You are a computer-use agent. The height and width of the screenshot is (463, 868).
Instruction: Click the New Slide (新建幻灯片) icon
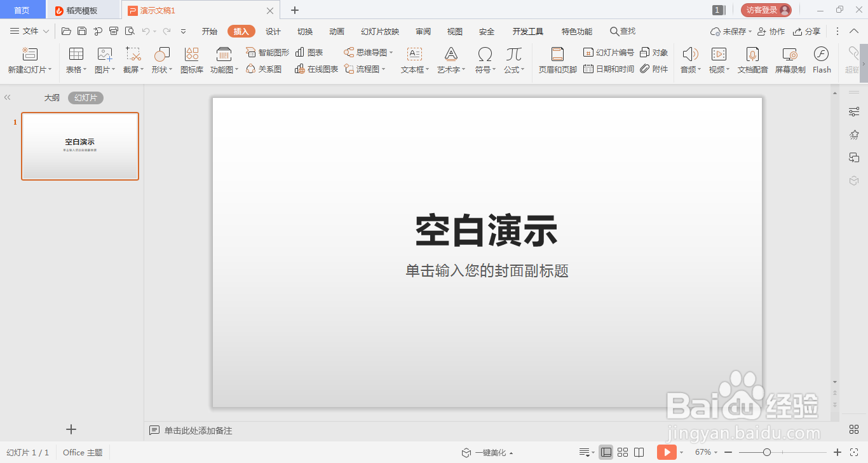pyautogui.click(x=30, y=54)
